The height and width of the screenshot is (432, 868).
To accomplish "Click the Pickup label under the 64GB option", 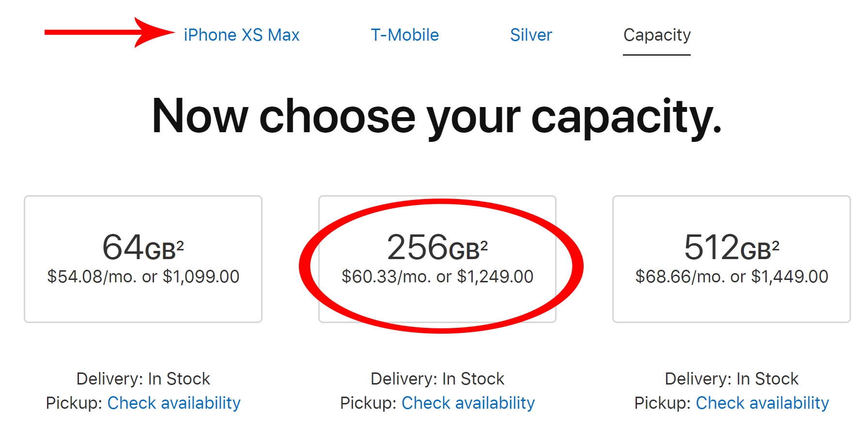I will pyautogui.click(x=74, y=403).
